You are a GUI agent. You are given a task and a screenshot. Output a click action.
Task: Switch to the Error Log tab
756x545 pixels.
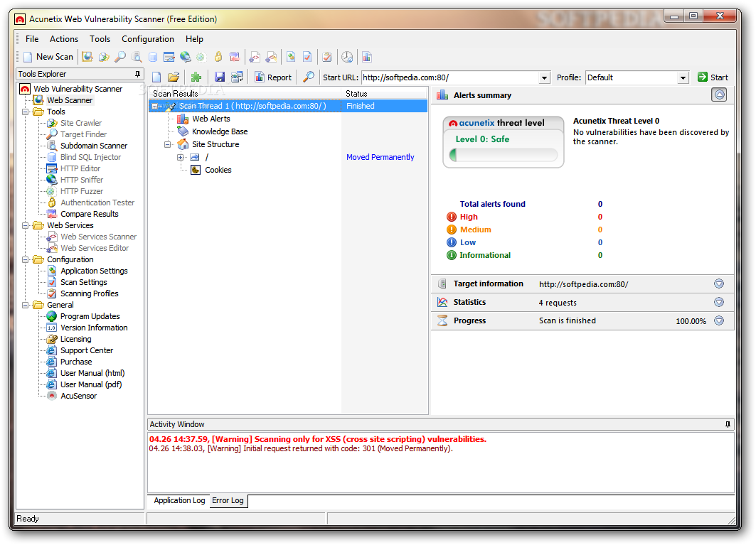pyautogui.click(x=228, y=501)
